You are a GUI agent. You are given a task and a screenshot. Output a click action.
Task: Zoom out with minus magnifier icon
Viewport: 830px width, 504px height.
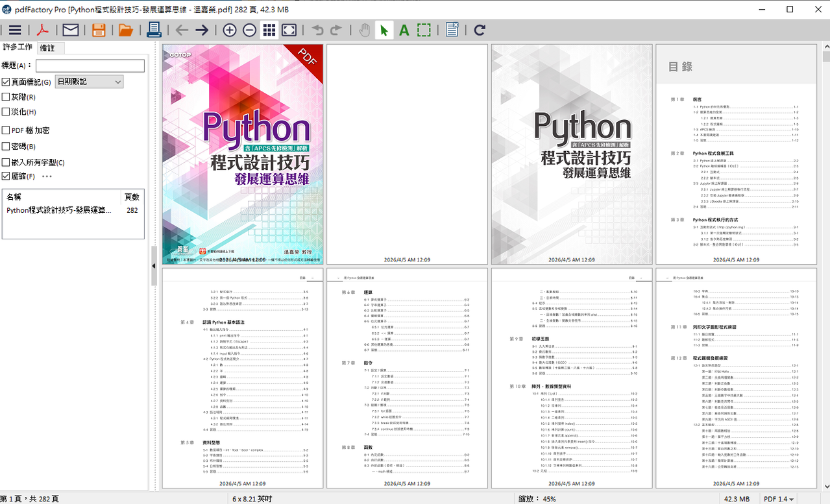249,30
